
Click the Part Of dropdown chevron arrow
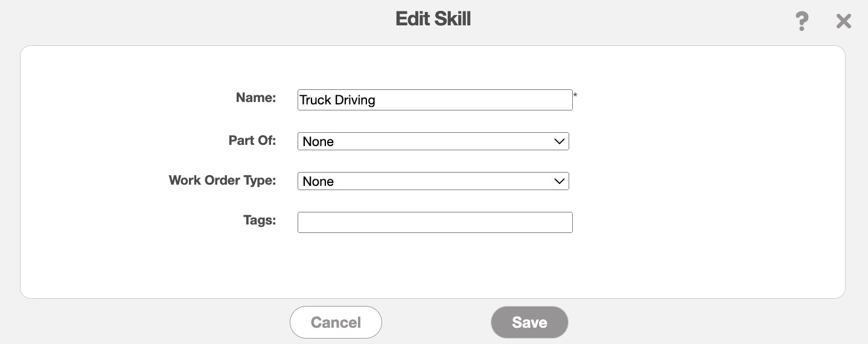click(560, 141)
